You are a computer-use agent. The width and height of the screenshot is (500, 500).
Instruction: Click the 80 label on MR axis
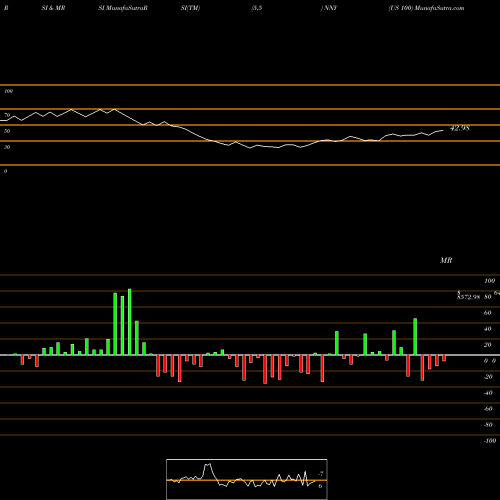488,297
